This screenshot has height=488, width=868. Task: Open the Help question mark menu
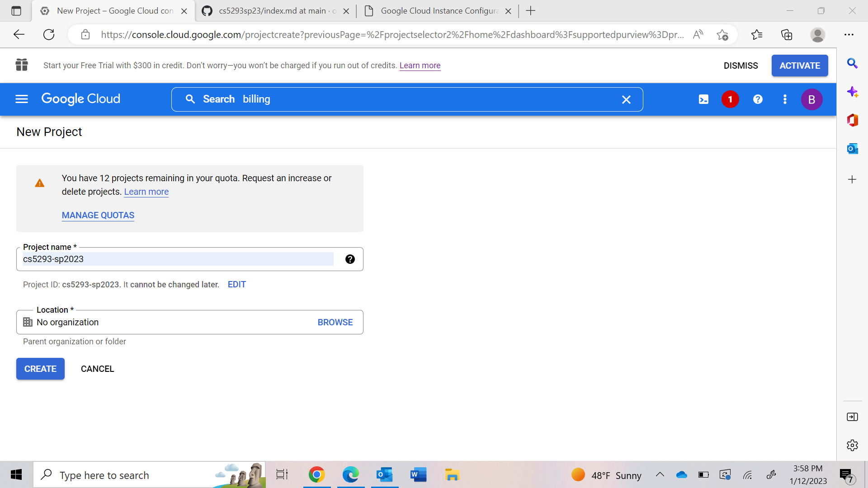pyautogui.click(x=758, y=99)
